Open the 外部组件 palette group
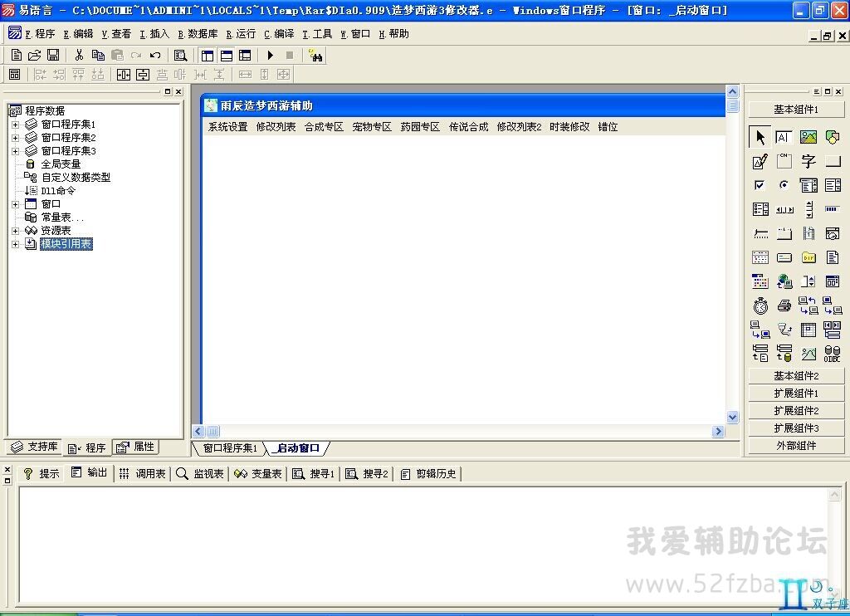 coord(796,445)
